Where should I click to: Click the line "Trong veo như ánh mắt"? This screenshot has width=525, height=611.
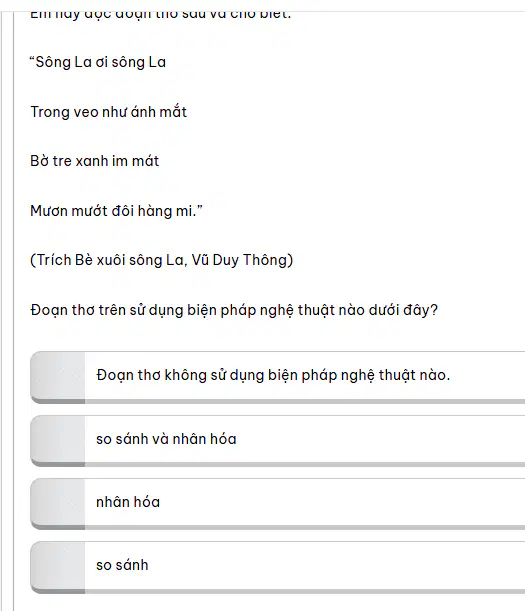(109, 112)
